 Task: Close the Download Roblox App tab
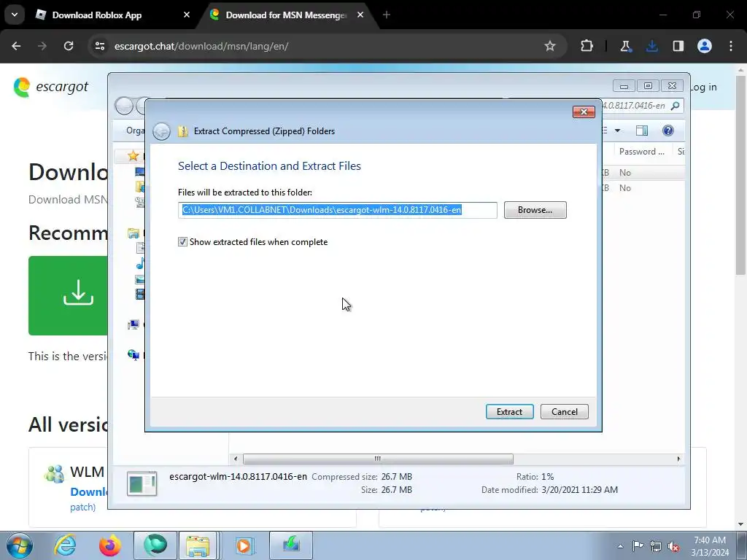click(187, 15)
